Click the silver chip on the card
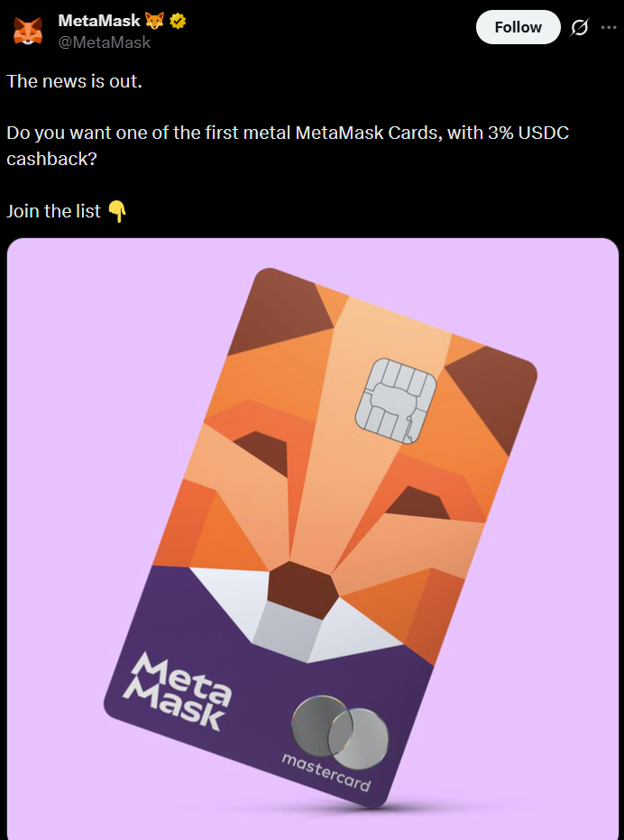Screen dimensions: 624x840 tap(396, 402)
